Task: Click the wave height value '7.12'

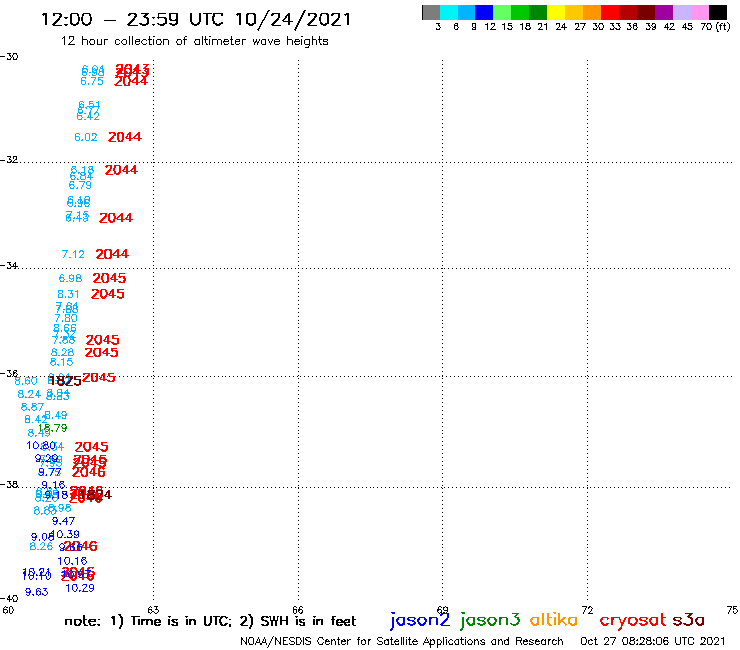Action: pos(73,254)
